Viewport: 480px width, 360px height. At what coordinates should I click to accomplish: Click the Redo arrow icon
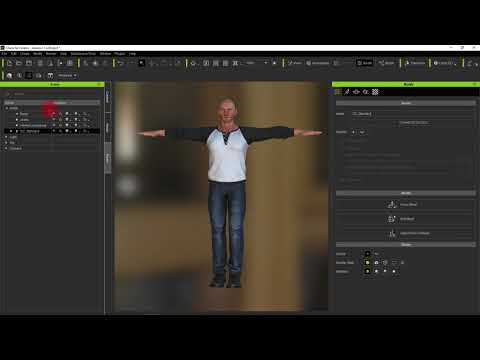132,63
